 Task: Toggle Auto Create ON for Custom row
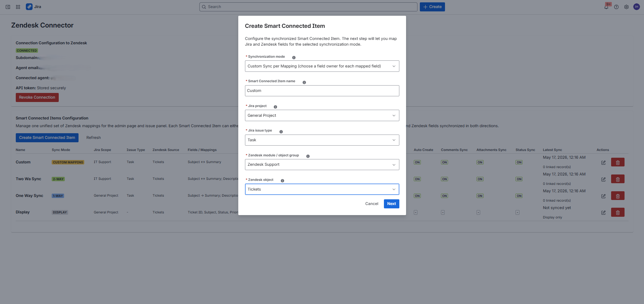tap(417, 162)
